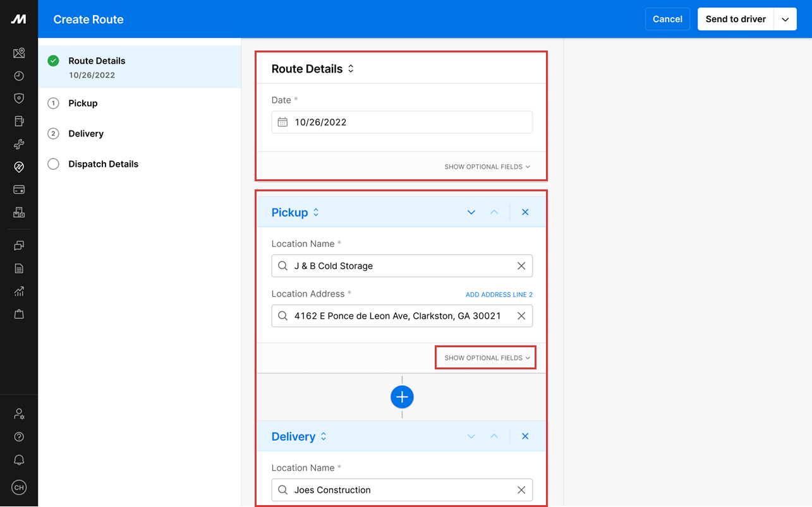
Task: Open the wrench maintenance icon in sidebar
Action: pos(19,144)
